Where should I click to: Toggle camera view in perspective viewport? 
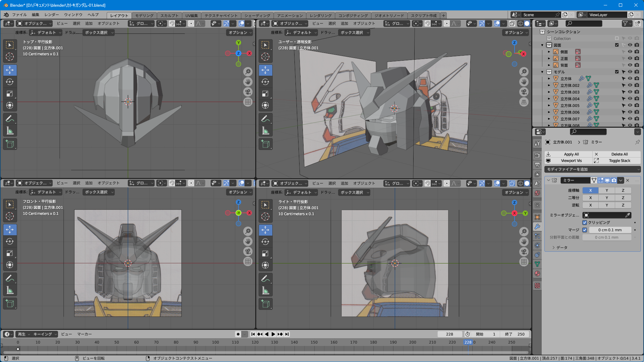(524, 92)
